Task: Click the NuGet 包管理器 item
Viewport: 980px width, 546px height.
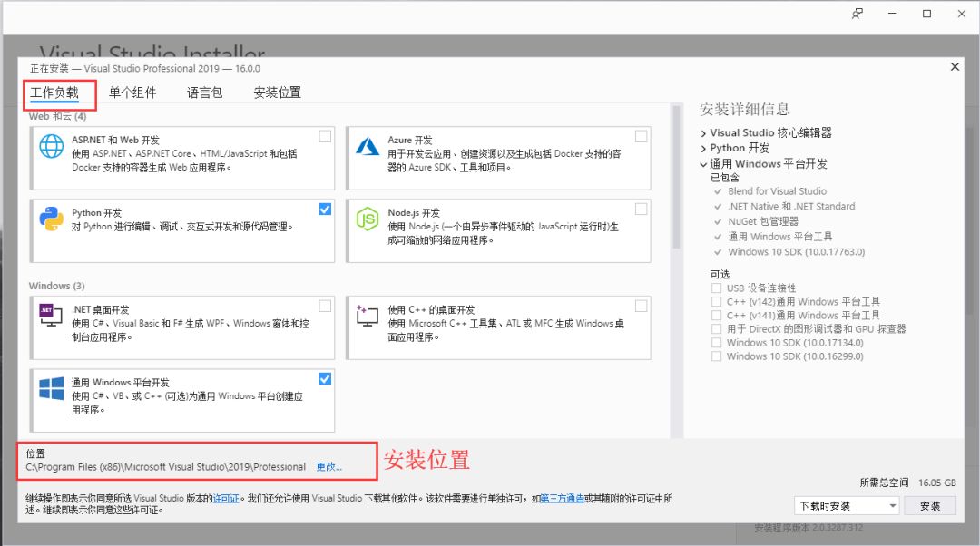Action: point(763,221)
